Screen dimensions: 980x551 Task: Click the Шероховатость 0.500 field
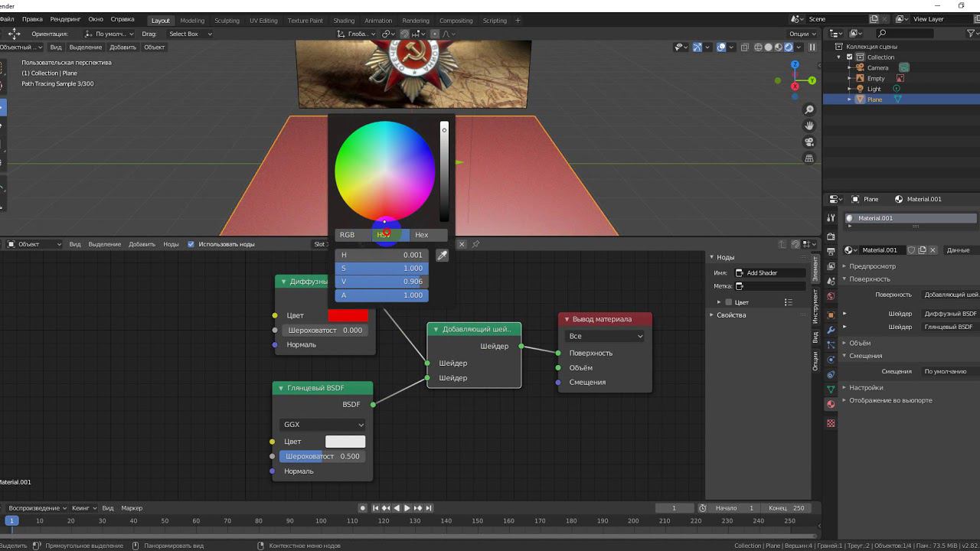pyautogui.click(x=322, y=456)
